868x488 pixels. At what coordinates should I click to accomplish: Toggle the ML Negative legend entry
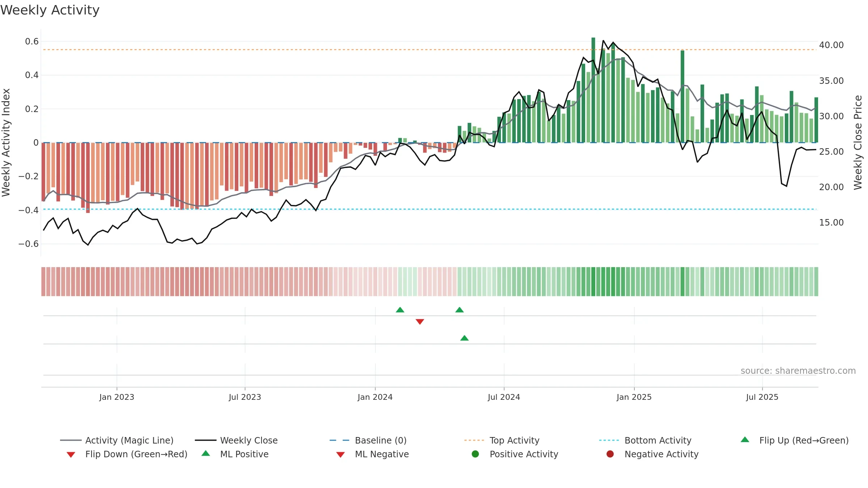point(372,454)
